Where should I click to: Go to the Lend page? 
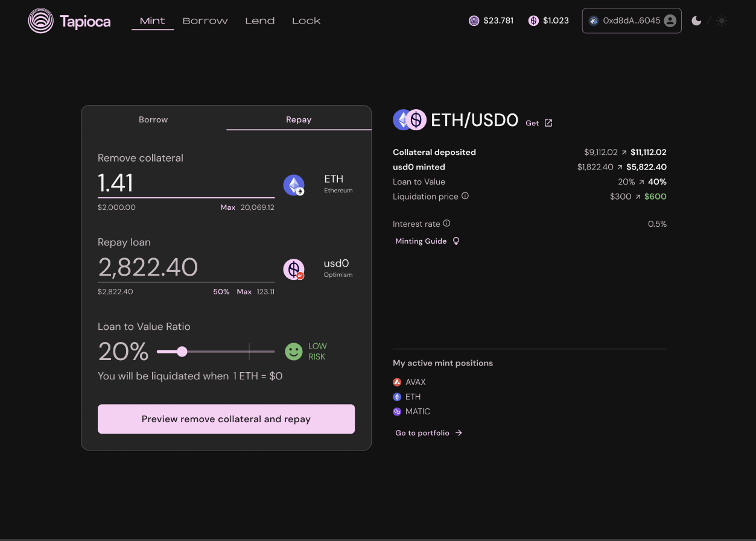[260, 21]
